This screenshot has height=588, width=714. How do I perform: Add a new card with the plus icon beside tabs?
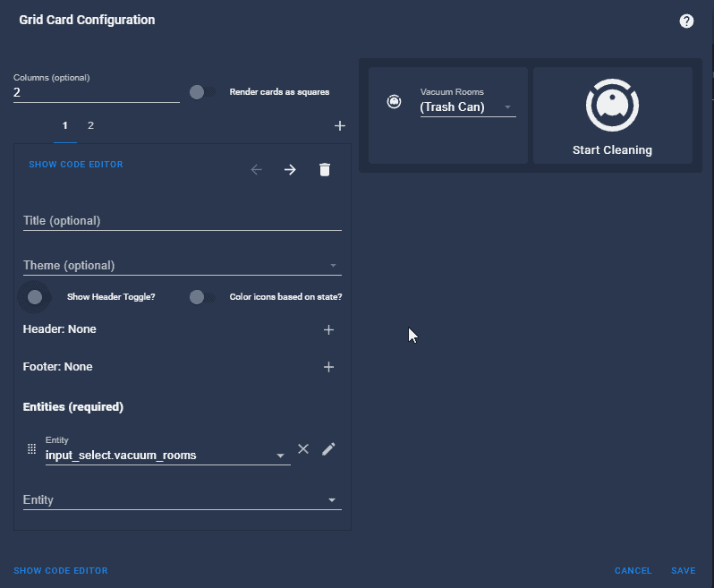(340, 125)
